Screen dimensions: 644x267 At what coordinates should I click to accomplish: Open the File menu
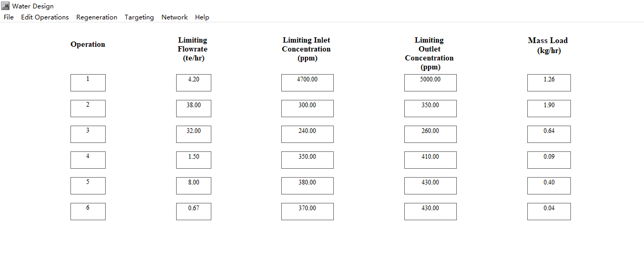(8, 17)
